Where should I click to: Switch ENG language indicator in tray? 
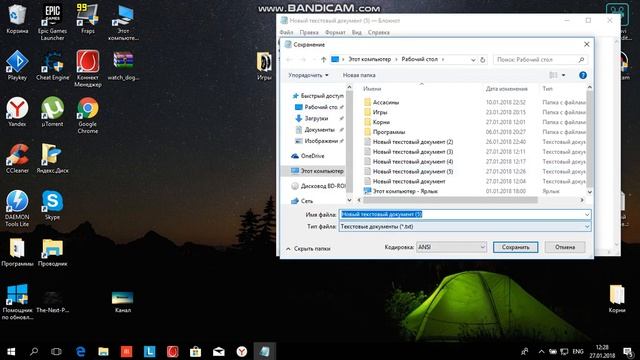(578, 351)
